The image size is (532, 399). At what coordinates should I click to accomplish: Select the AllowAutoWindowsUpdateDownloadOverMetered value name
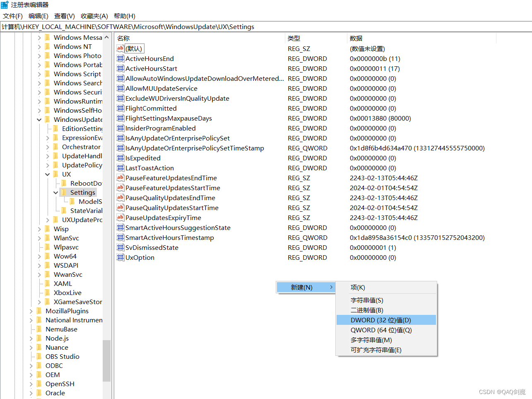click(x=205, y=78)
